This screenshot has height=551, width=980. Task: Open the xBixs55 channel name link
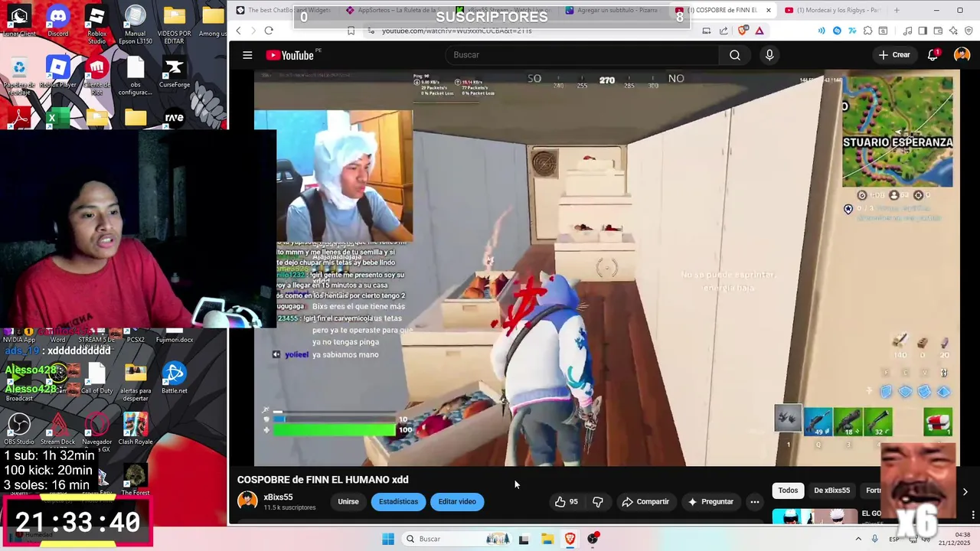[x=279, y=497]
